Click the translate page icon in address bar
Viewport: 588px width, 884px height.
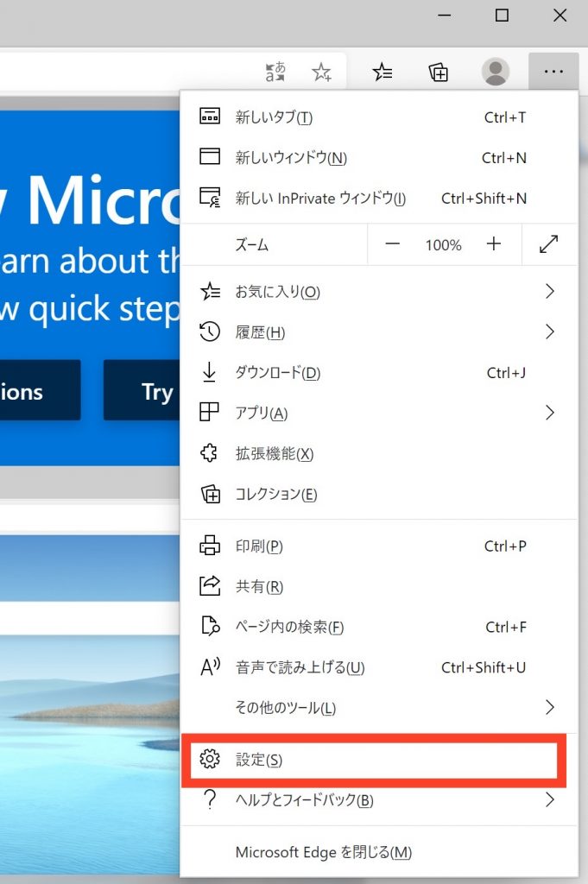pyautogui.click(x=276, y=73)
